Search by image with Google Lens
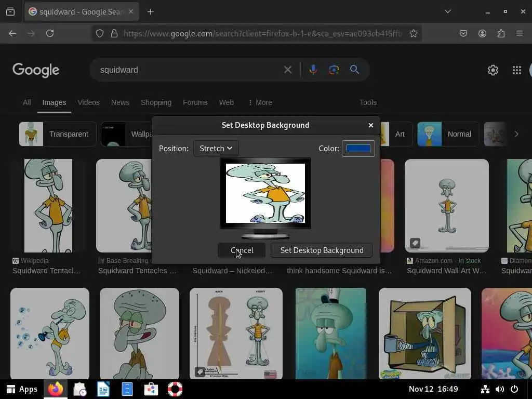The width and height of the screenshot is (532, 399). tap(334, 70)
